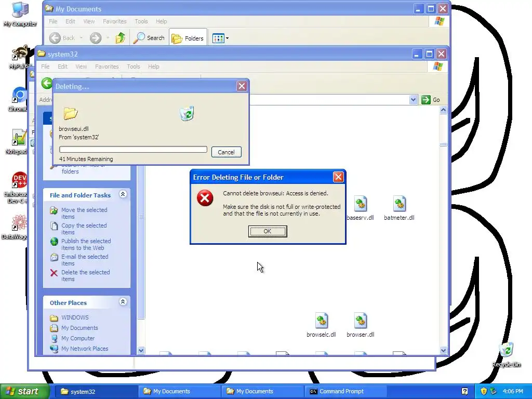Click Forward arrow in My Documents toolbar
The width and height of the screenshot is (532, 399).
(x=96, y=38)
